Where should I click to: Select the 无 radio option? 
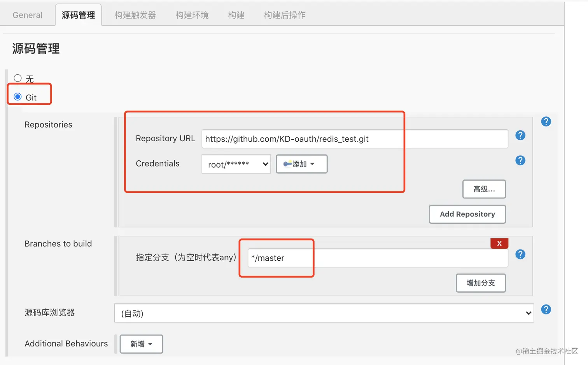[x=17, y=78]
